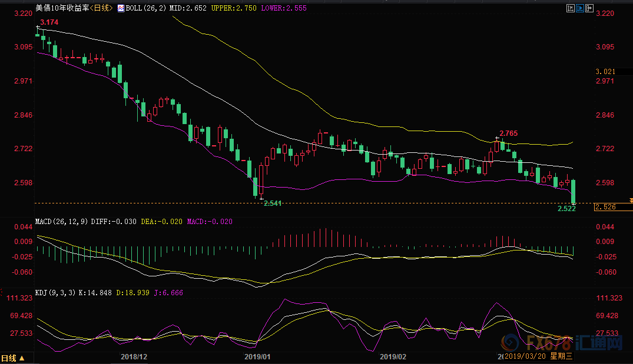Viewport: 633px width, 364px height.
Task: Open the <日线> period label in chart title
Action: 100,9
